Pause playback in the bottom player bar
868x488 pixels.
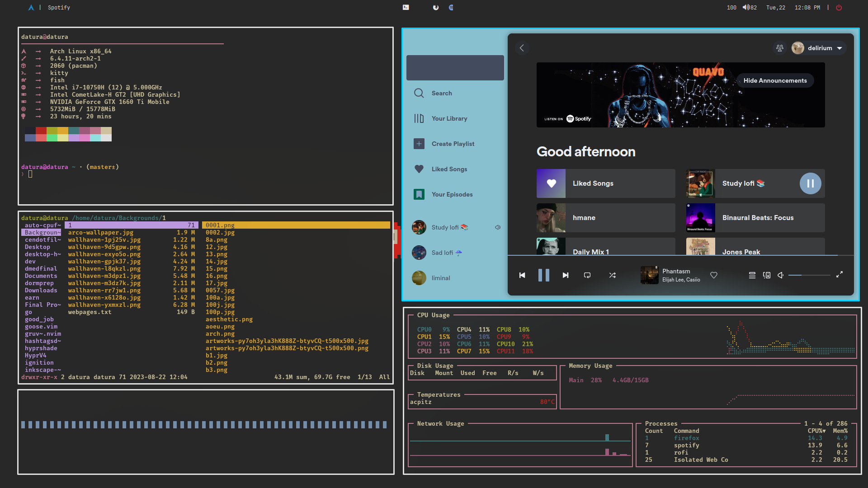[543, 275]
